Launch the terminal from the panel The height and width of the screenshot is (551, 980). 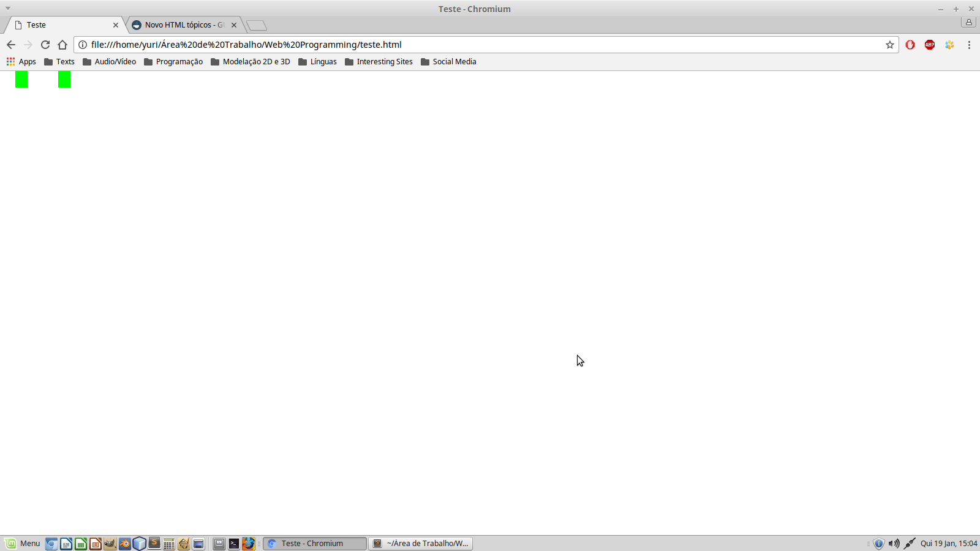(234, 544)
